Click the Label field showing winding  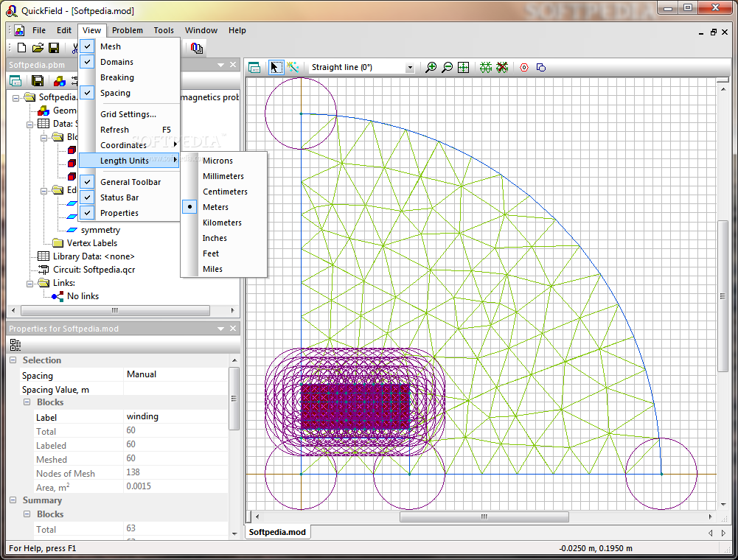pos(176,417)
